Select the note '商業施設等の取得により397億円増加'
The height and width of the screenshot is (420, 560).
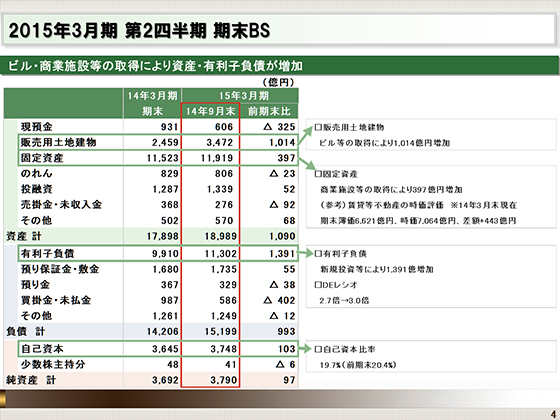tap(391, 190)
